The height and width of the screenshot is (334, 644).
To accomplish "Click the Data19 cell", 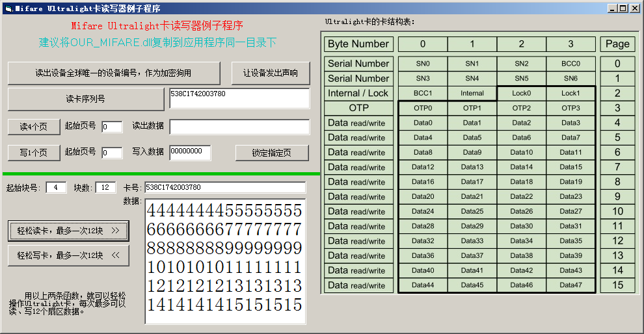I will click(x=571, y=182).
